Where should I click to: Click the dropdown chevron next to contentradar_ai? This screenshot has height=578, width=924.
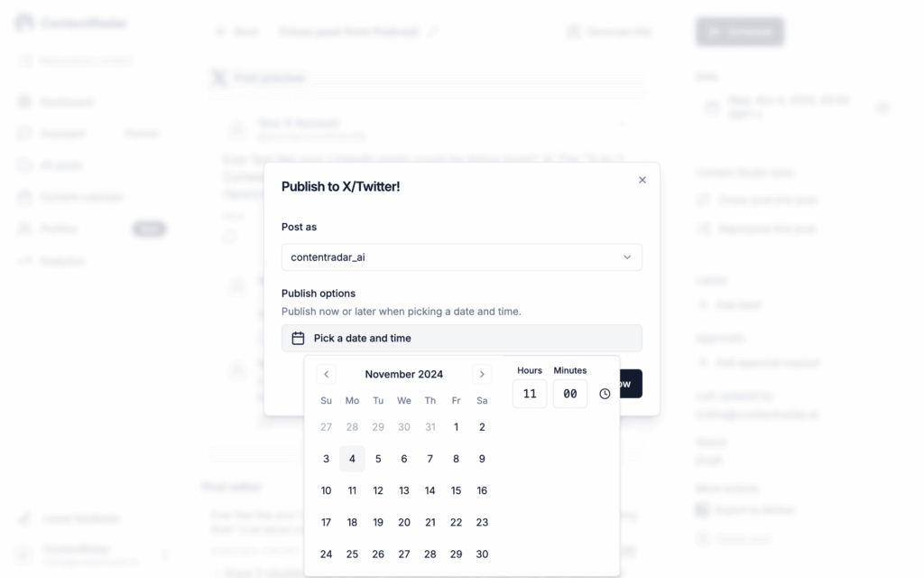point(627,257)
